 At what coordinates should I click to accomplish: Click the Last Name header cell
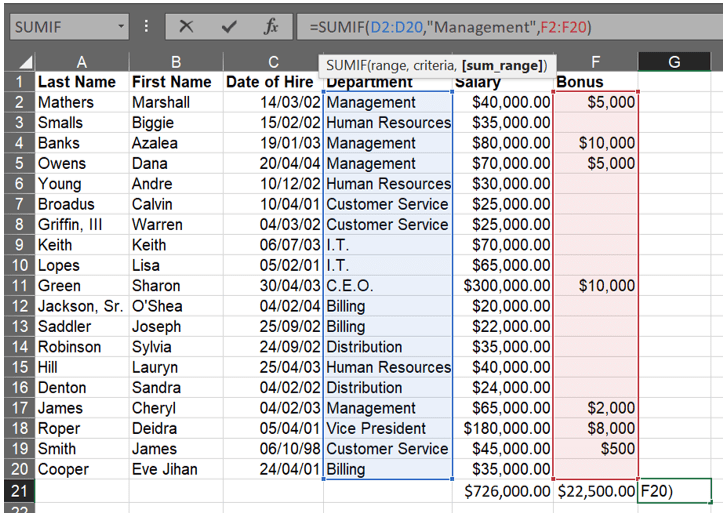81,82
